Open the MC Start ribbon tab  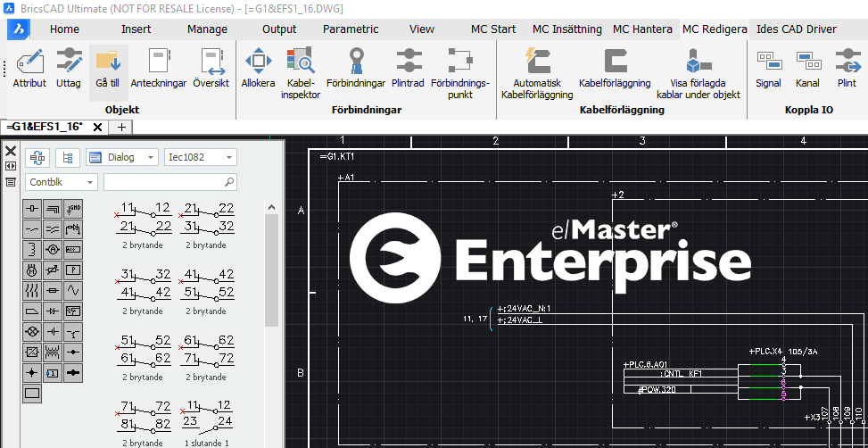(x=493, y=29)
